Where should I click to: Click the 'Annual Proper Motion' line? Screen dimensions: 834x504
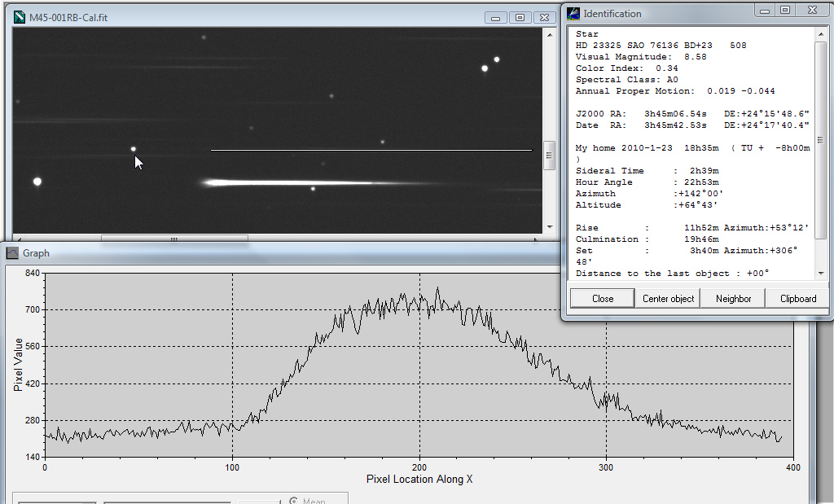[x=675, y=91]
